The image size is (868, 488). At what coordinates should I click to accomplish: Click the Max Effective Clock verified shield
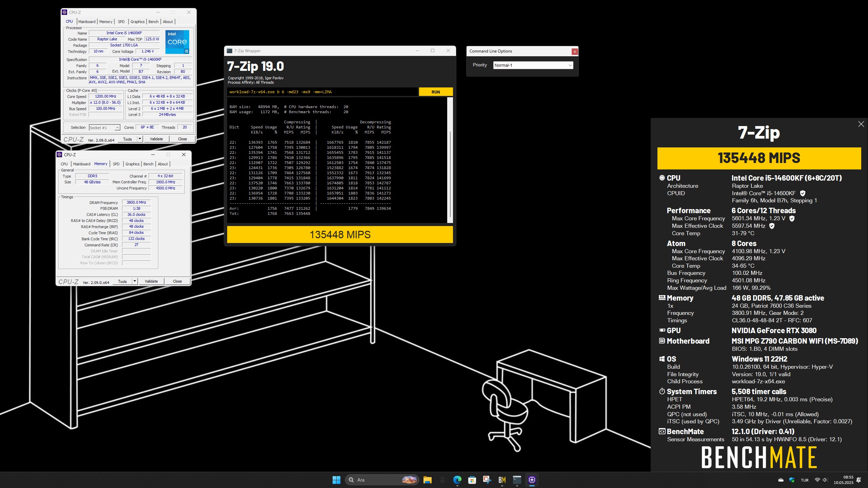pyautogui.click(x=772, y=226)
